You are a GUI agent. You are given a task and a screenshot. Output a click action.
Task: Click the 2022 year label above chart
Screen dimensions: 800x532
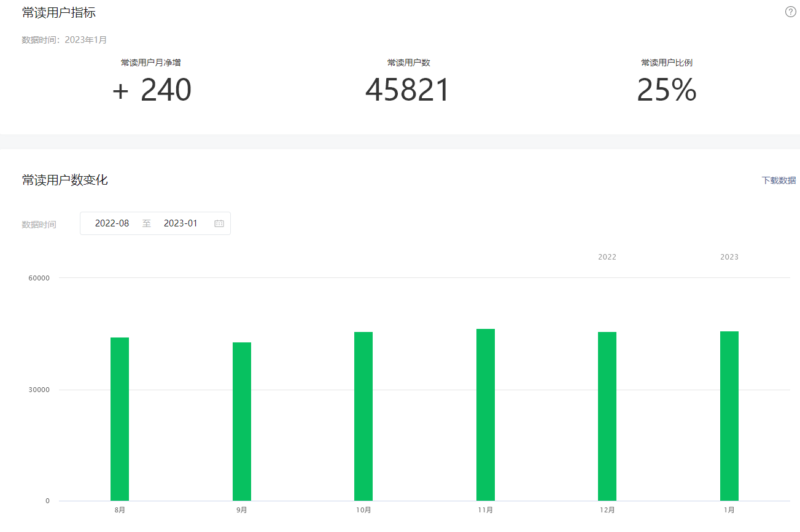[607, 257]
